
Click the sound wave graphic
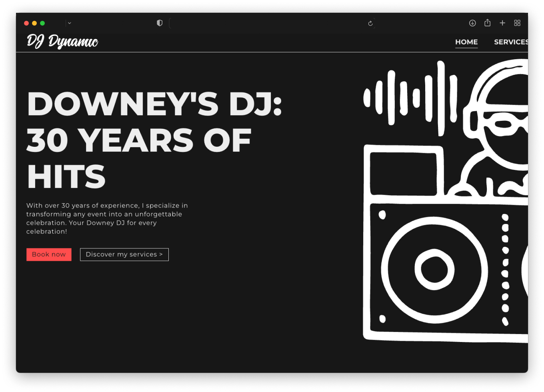click(410, 98)
